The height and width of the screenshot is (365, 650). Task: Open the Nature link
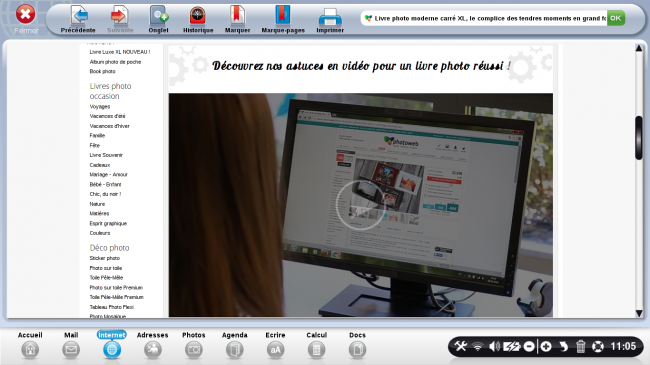point(97,204)
